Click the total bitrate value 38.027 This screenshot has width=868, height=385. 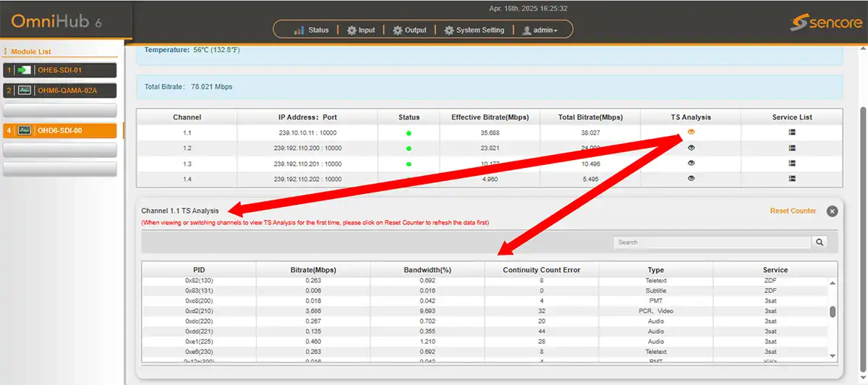click(591, 133)
